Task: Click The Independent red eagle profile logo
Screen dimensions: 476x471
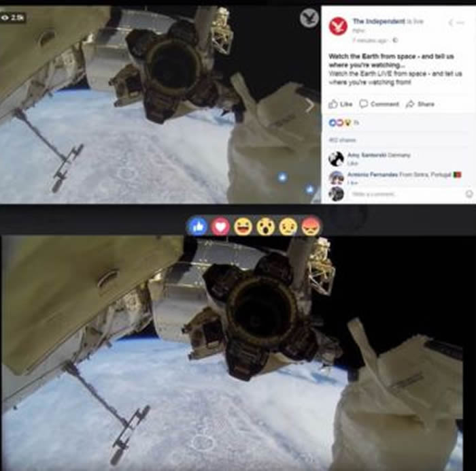Action: tap(338, 27)
